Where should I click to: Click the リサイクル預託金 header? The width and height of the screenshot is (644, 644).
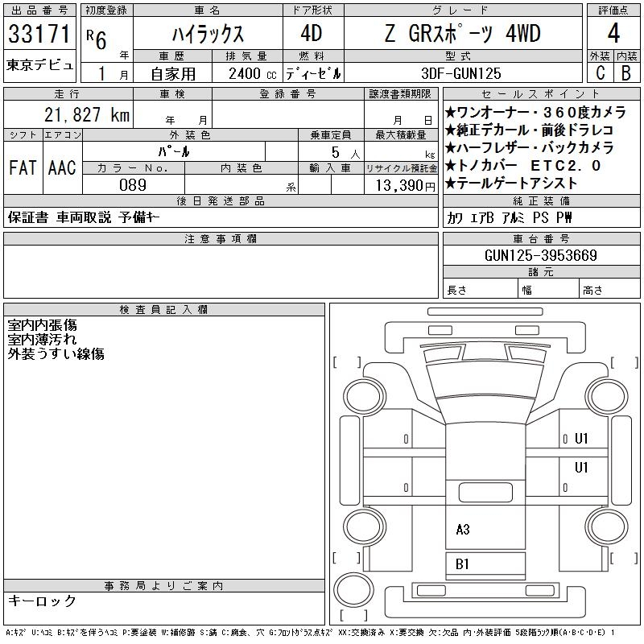(401, 168)
